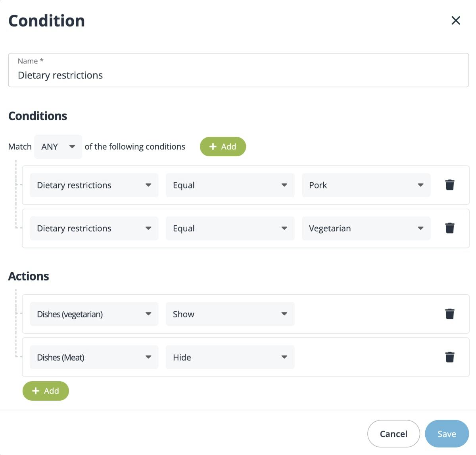This screenshot has width=476, height=455.
Task: Open the Dishes (Meat) target dropdown
Action: 94,357
